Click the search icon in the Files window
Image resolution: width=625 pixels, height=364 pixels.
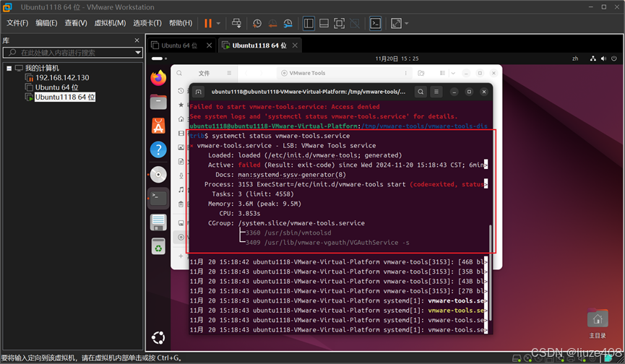click(179, 73)
